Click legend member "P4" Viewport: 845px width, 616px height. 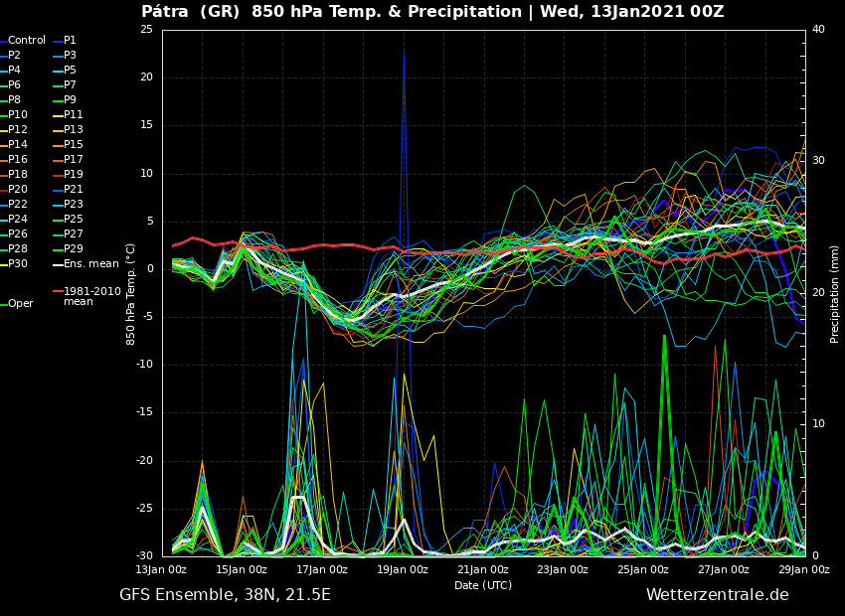(x=11, y=70)
